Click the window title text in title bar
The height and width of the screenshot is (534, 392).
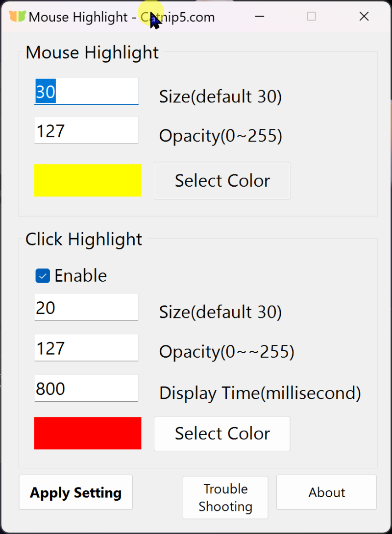122,17
